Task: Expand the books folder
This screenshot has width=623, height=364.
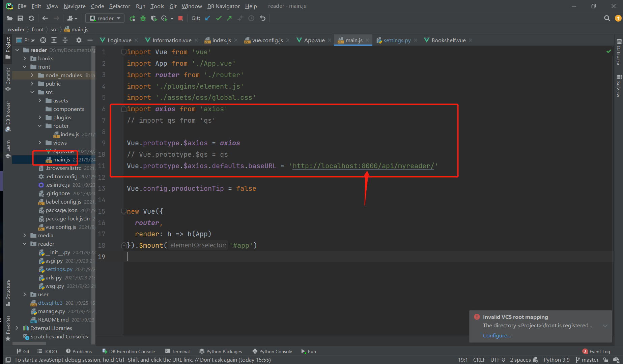Action: click(25, 58)
